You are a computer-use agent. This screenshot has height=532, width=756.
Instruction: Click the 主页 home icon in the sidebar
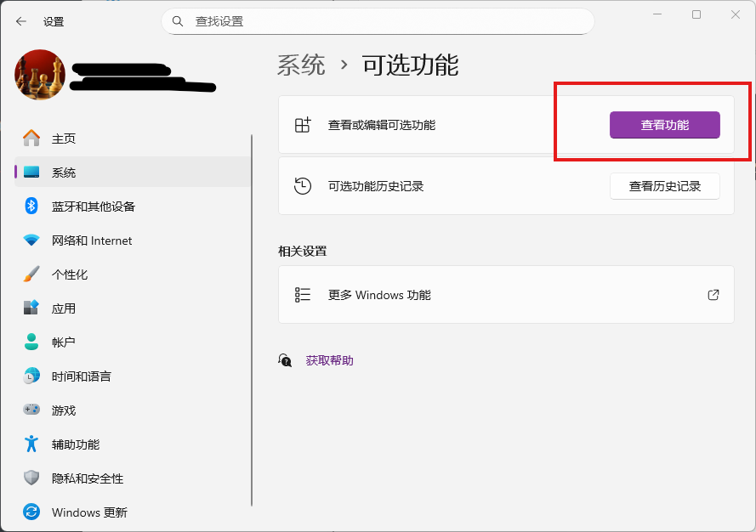point(31,139)
